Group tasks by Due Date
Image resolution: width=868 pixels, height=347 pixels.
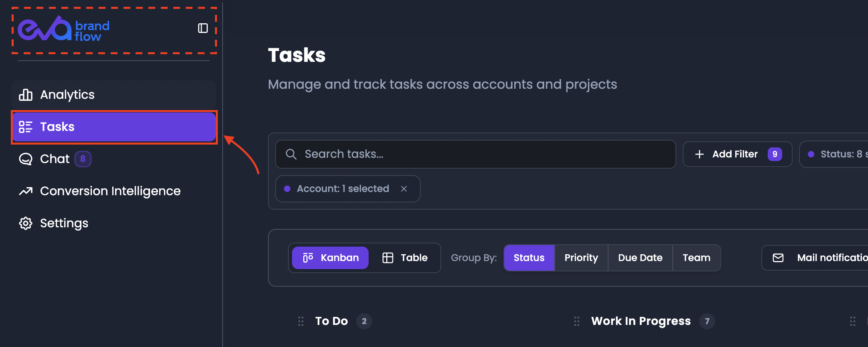point(640,258)
